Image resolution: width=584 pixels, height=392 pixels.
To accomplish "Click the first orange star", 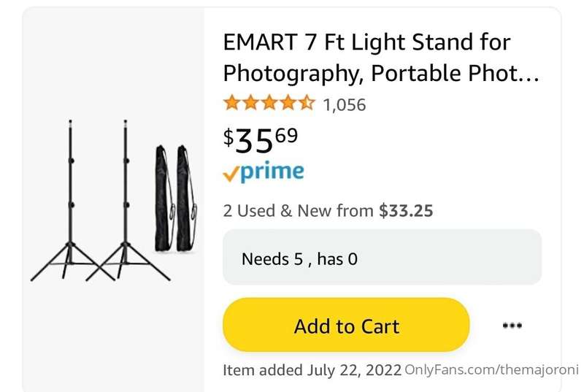I will [231, 103].
